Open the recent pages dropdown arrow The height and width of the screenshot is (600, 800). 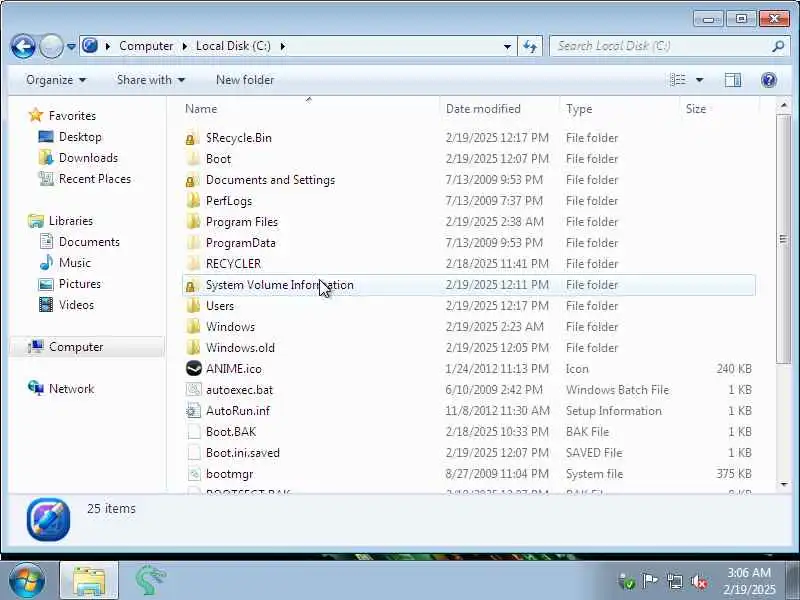click(71, 47)
